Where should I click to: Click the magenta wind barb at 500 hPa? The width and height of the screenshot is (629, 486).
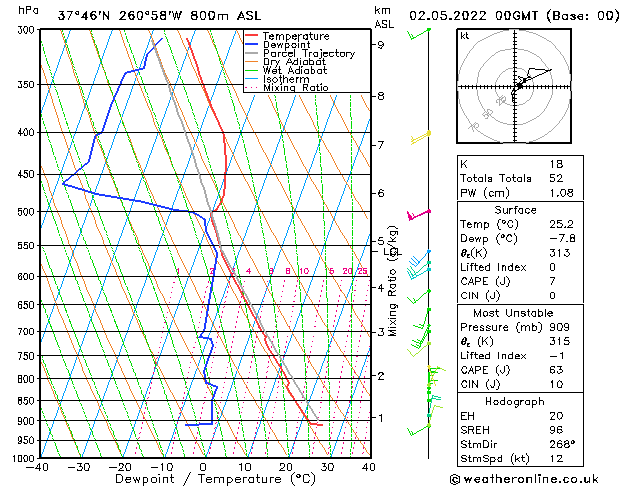[419, 215]
